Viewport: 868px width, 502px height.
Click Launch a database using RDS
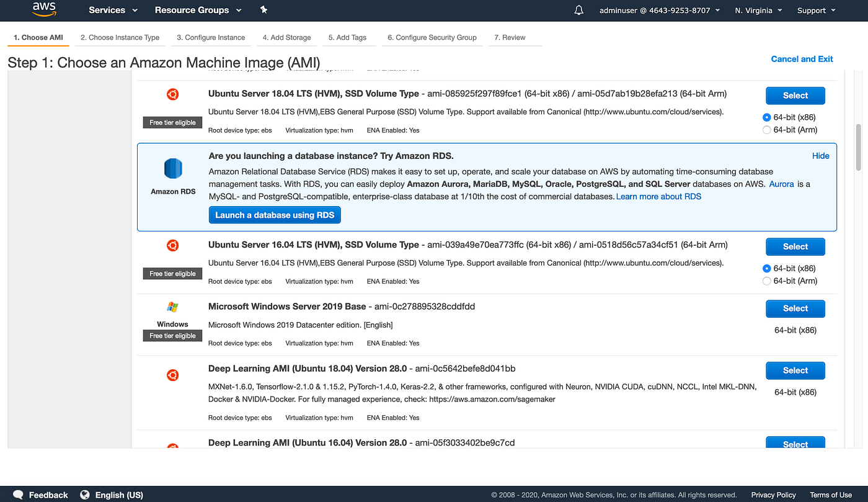click(275, 215)
